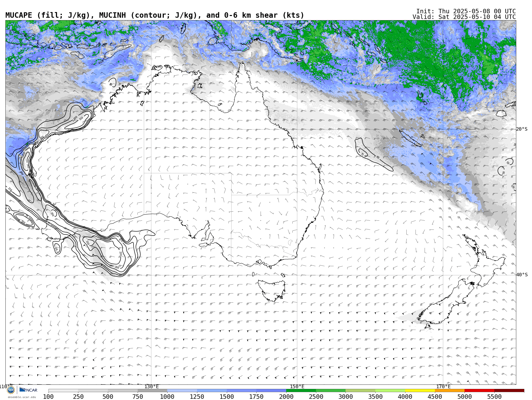Click the colorbar label 250
The width and height of the screenshot is (532, 400).
click(x=78, y=397)
